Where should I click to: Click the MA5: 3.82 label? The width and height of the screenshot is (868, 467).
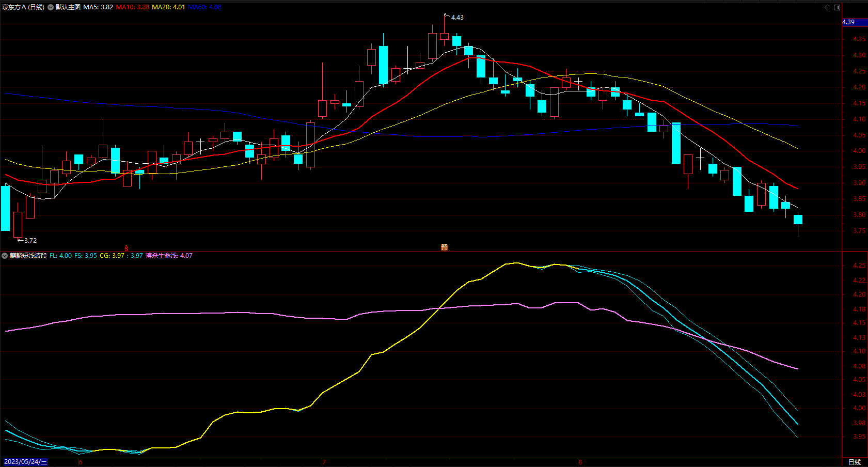click(98, 7)
